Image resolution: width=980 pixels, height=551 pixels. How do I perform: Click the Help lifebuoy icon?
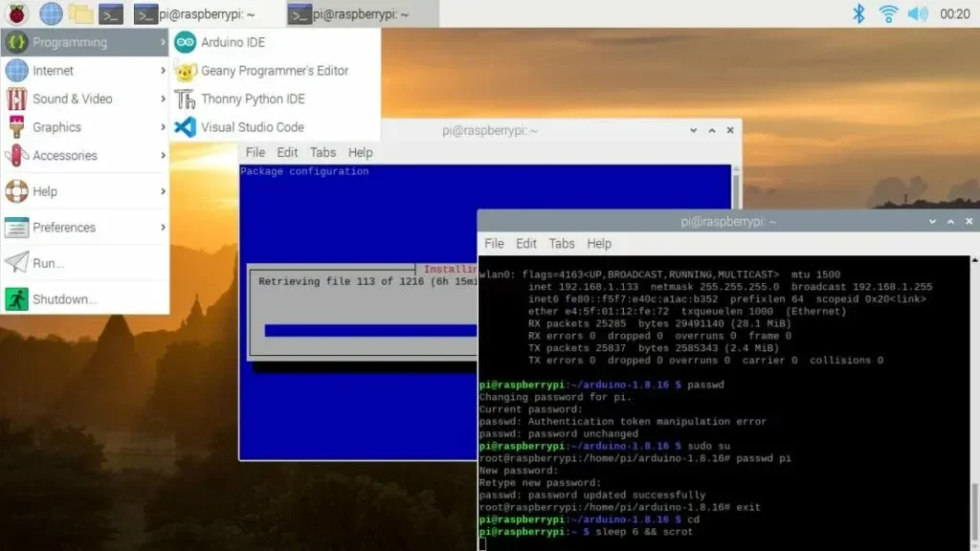pyautogui.click(x=17, y=191)
